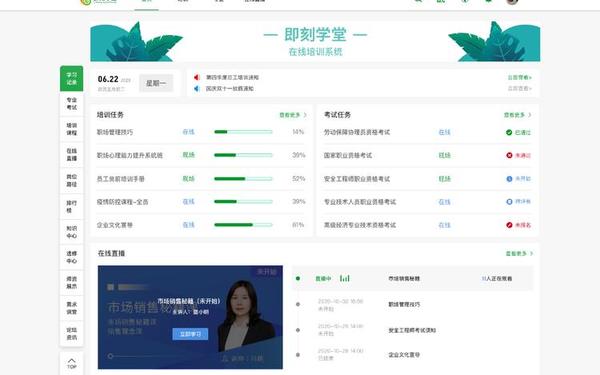
Task: Open 师资展示 in the left sidebar
Action: click(72, 282)
